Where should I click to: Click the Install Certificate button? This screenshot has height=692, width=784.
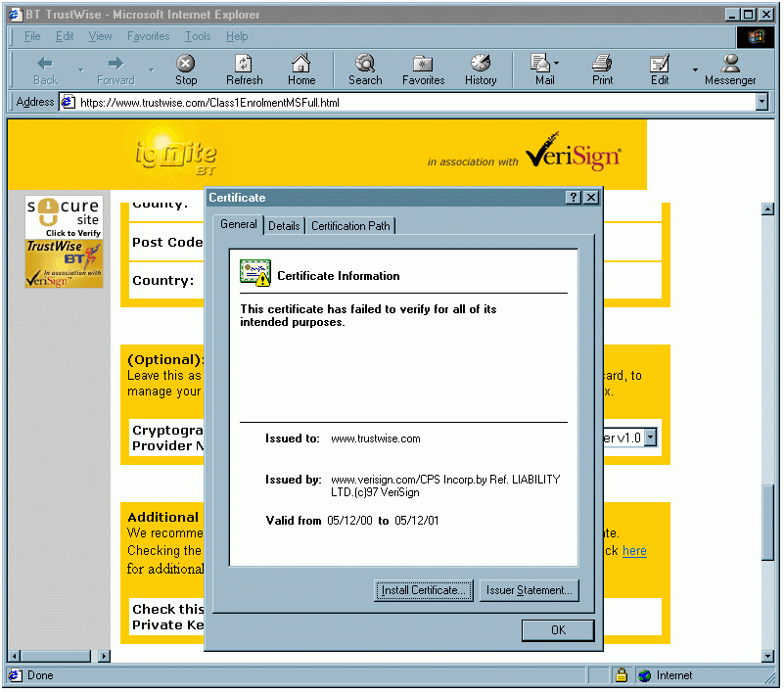(424, 590)
